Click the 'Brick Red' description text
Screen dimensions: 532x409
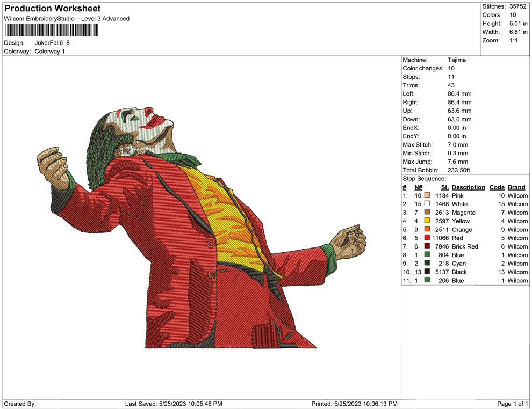point(465,246)
